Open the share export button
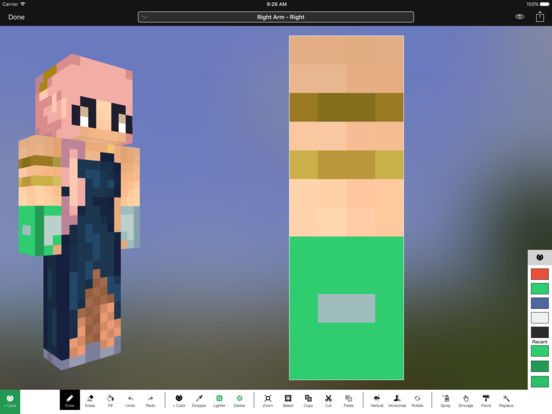The width and height of the screenshot is (552, 414). click(540, 17)
